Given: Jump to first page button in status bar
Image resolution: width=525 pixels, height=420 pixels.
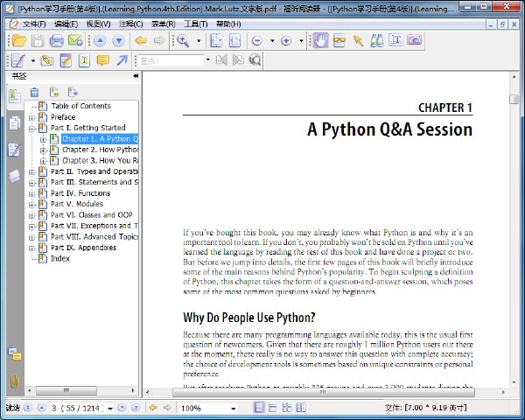Looking at the screenshot, I should click(28, 408).
